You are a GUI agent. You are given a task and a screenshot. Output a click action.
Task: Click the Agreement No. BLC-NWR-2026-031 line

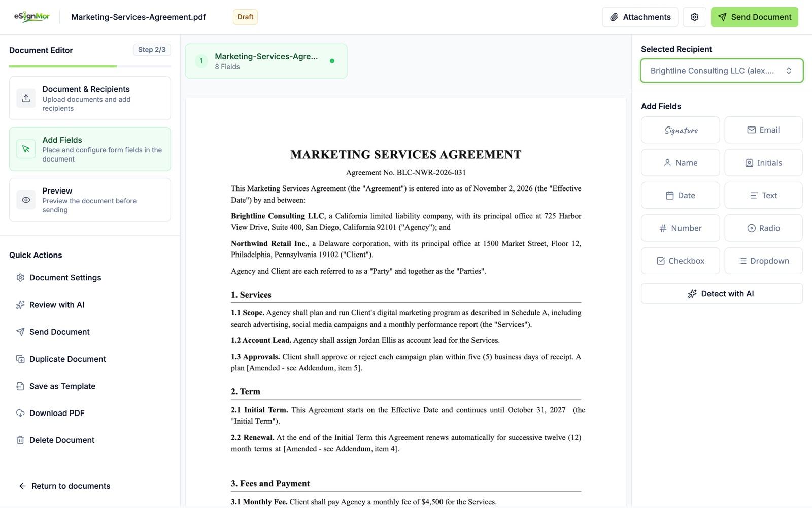click(406, 173)
